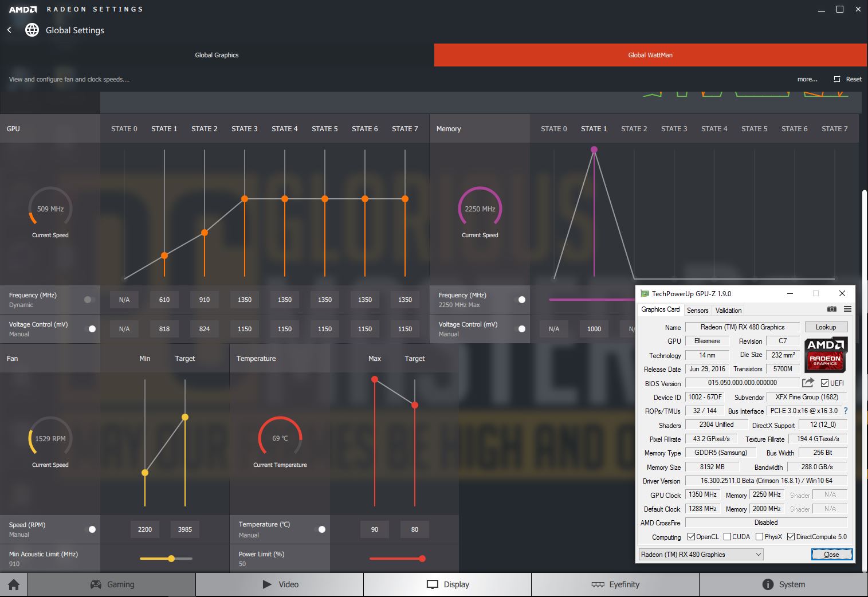Toggle OpenCL checkbox in GPU-Z
This screenshot has width=868, height=597.
pos(691,537)
